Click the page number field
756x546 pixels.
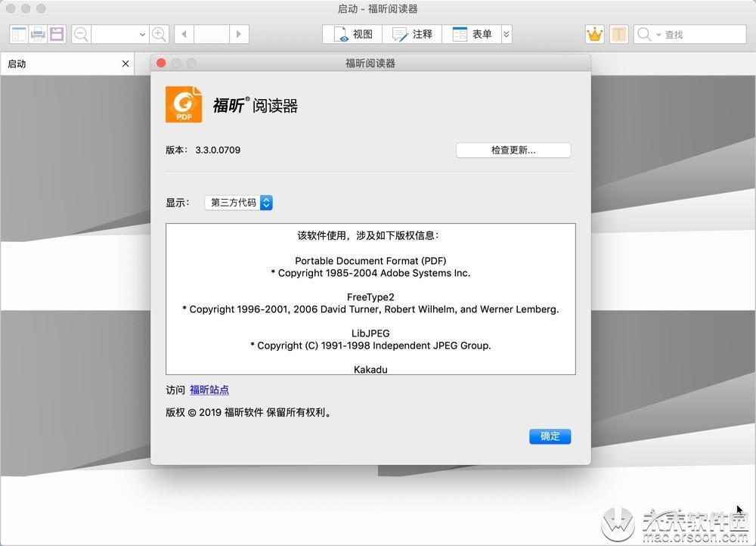211,34
